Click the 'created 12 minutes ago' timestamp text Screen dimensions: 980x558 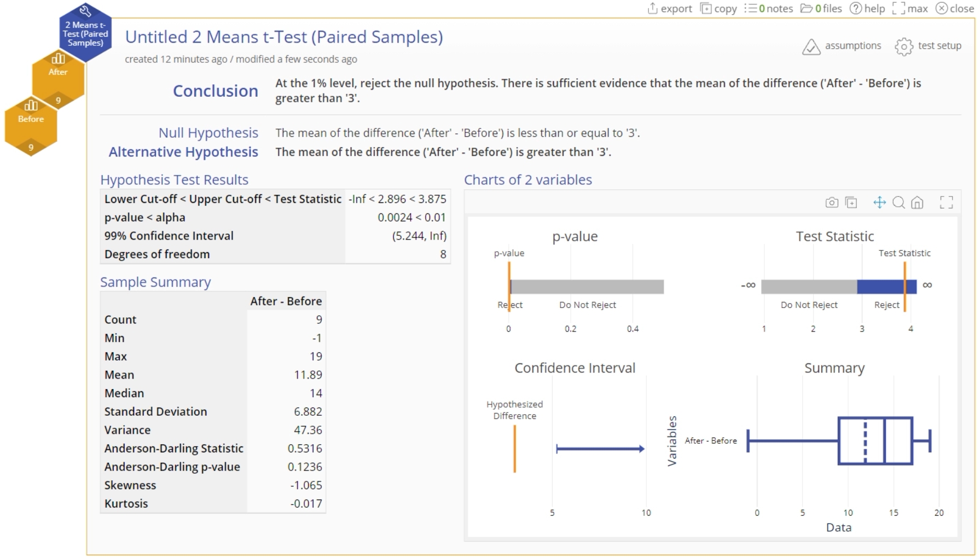[x=176, y=59]
